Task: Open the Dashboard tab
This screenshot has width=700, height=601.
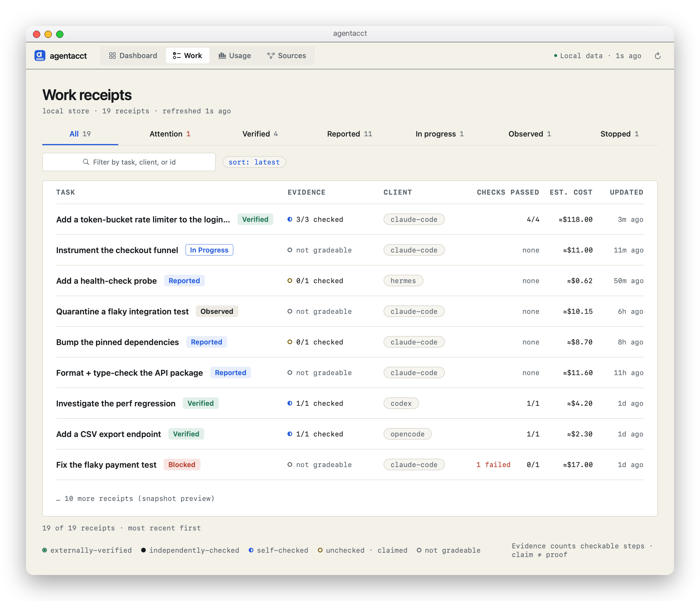Action: point(133,56)
